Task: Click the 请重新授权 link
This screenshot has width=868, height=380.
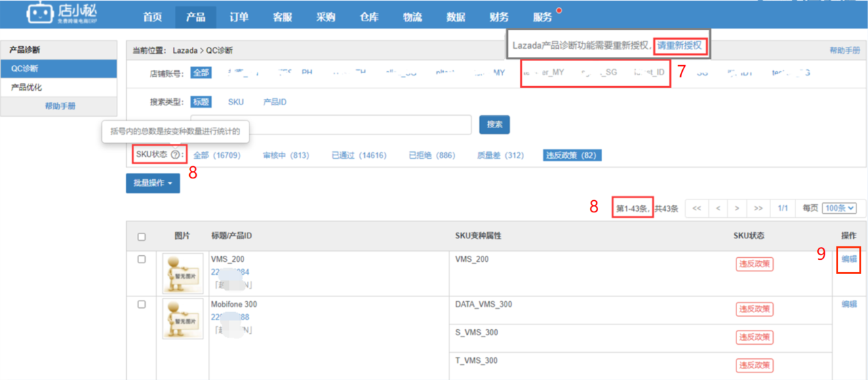Action: [x=681, y=45]
